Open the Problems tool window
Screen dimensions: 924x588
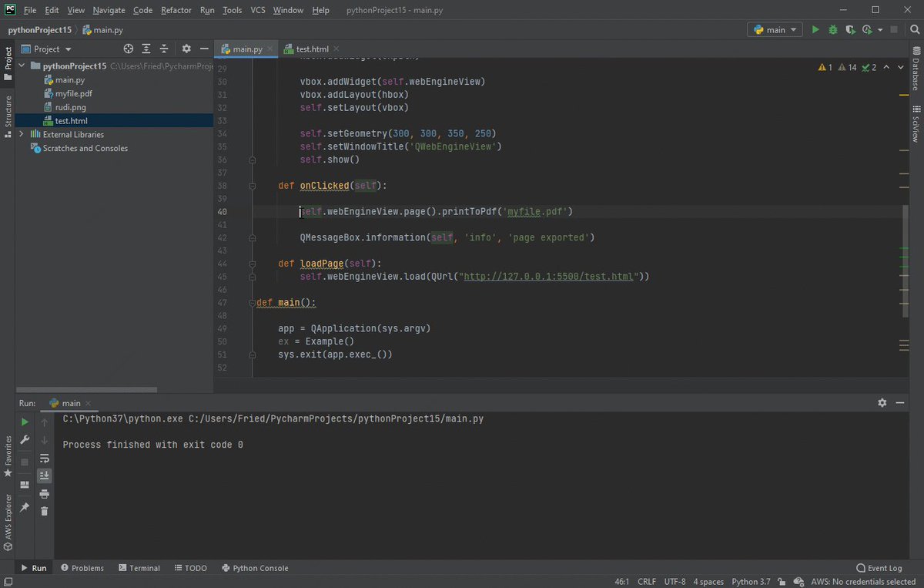[82, 568]
